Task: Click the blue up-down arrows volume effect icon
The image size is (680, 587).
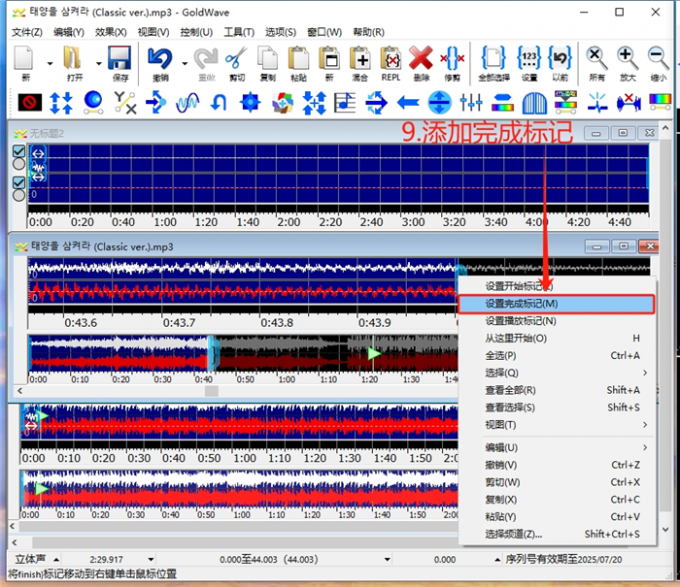Action: [x=61, y=103]
